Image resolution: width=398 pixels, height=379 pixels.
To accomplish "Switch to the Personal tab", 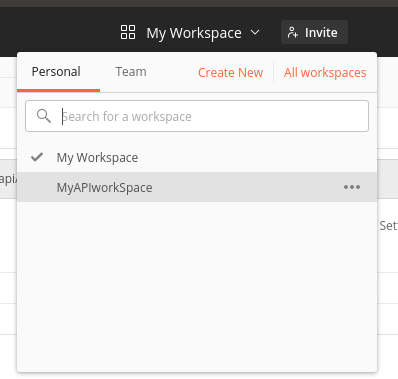I will click(56, 72).
